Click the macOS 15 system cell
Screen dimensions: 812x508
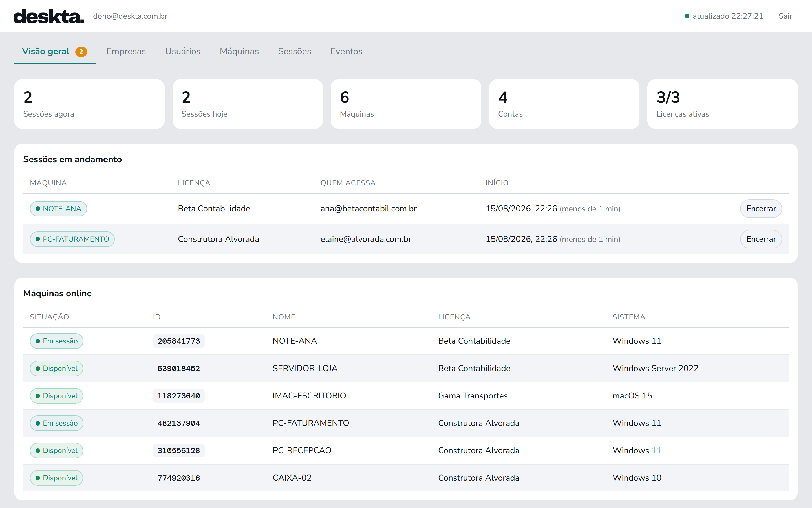(x=632, y=396)
